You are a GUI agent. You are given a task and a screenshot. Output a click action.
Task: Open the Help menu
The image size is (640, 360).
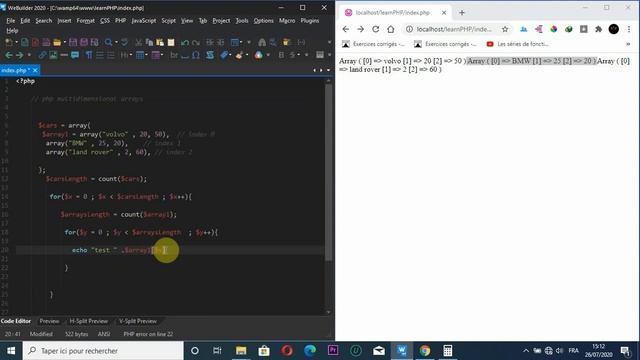[x=12, y=30]
